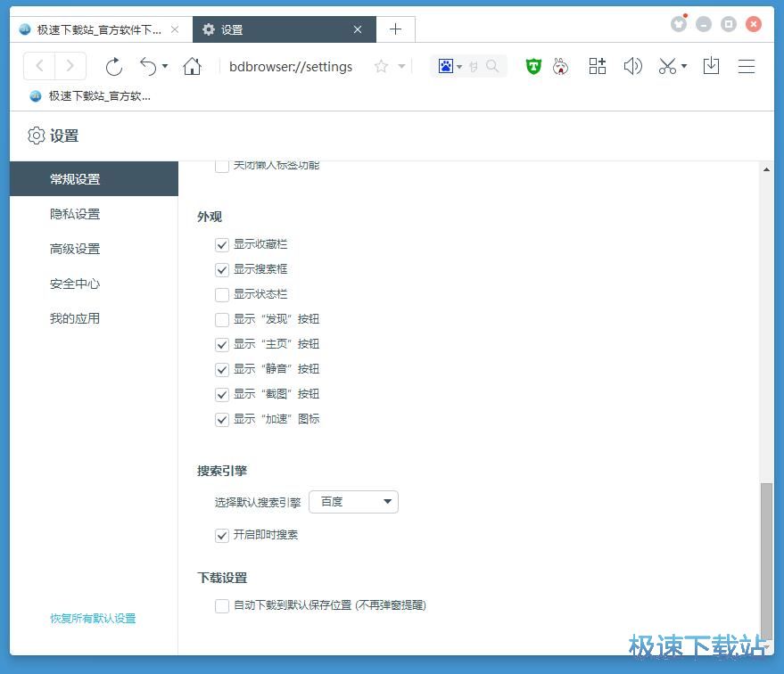Bookmark the page with star icon
This screenshot has width=784, height=674.
(381, 67)
